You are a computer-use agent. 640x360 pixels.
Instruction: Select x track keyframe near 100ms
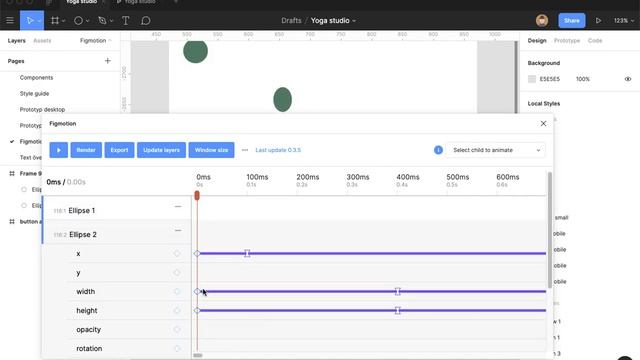[247, 253]
